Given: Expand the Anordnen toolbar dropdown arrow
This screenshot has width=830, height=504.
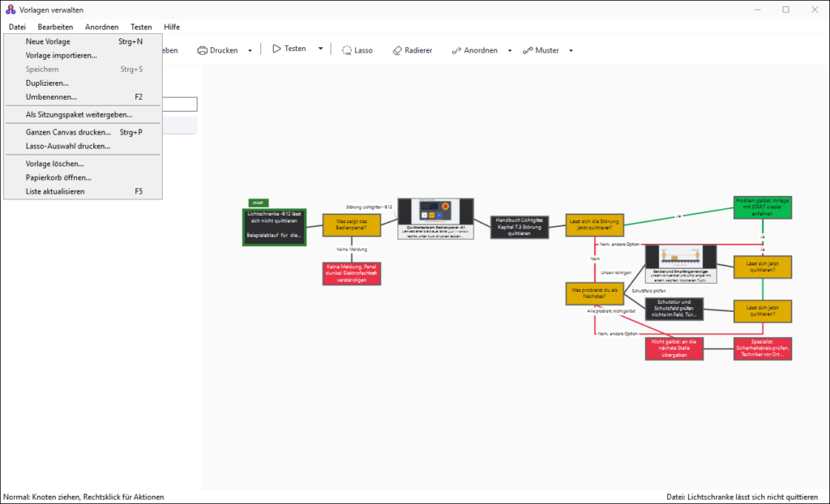Looking at the screenshot, I should coord(510,51).
